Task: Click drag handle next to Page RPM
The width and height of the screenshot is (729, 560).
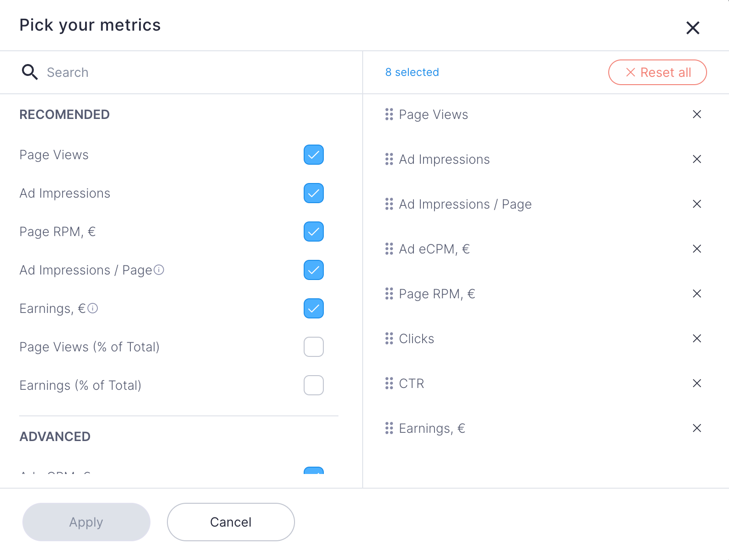Action: 389,294
